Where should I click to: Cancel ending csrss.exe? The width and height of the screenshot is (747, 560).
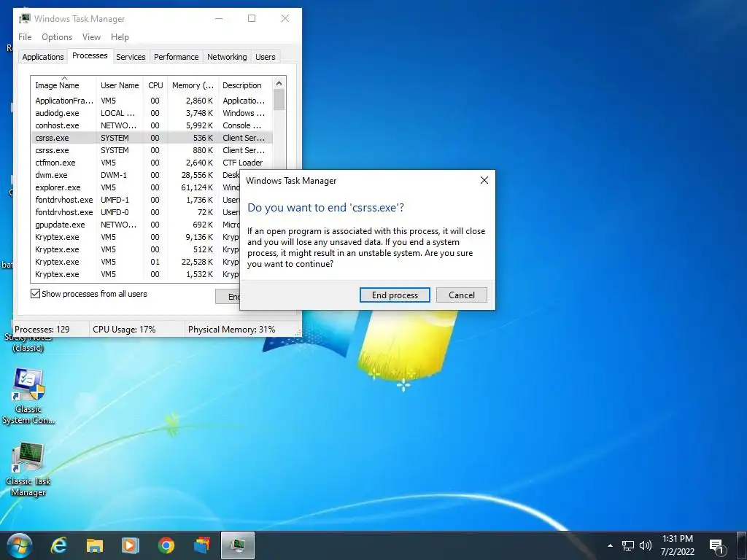coord(462,295)
